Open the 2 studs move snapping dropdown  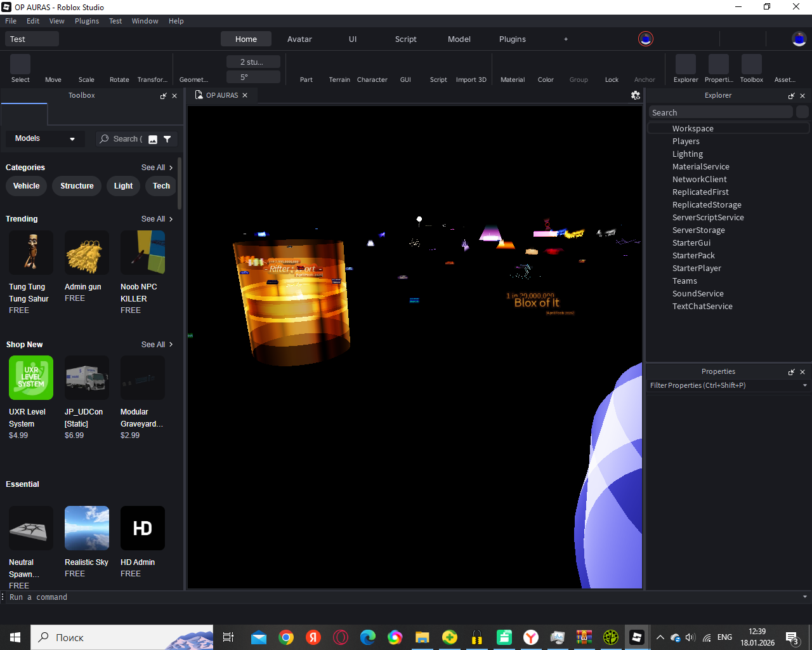(253, 62)
